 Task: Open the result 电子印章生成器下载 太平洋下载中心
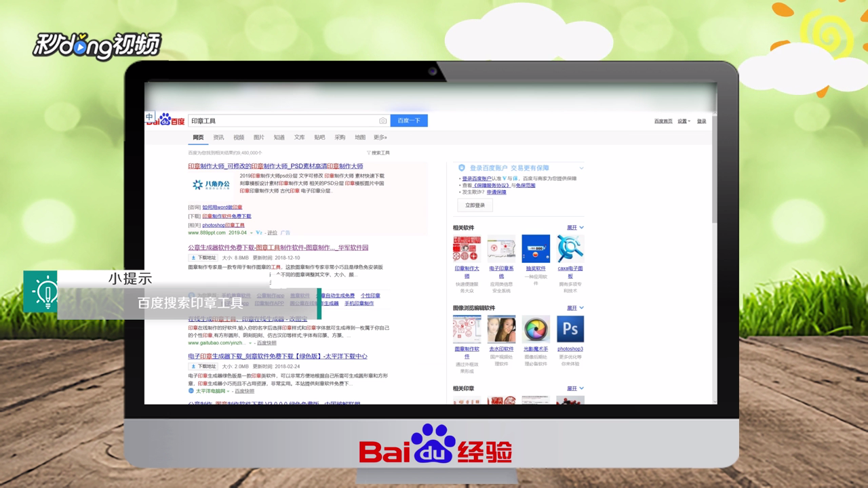pyautogui.click(x=277, y=357)
